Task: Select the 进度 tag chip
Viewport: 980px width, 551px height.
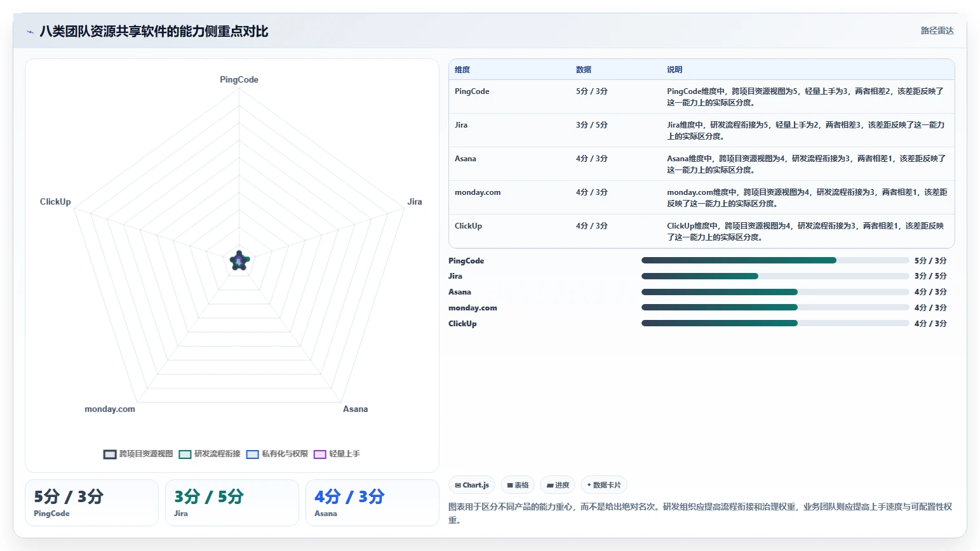Action: click(x=558, y=485)
